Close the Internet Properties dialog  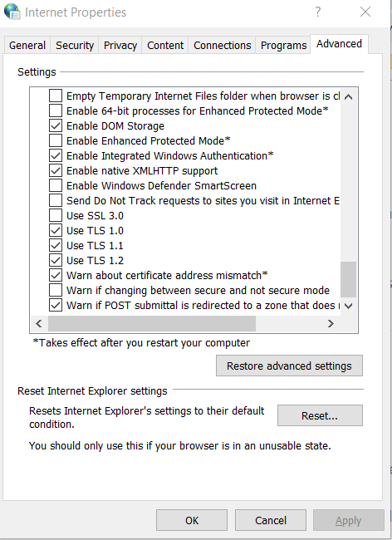[x=365, y=12]
